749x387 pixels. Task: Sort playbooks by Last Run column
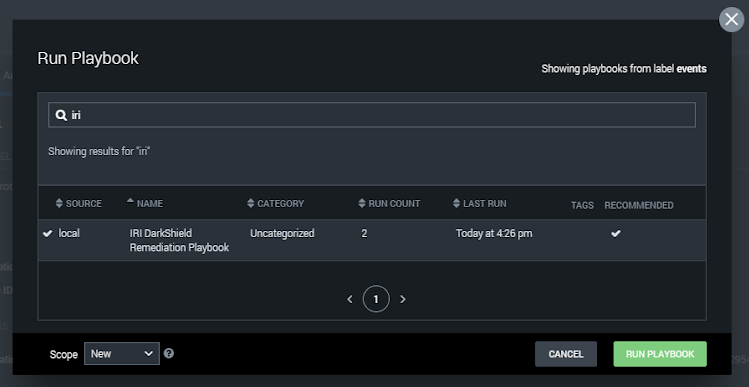[480, 204]
